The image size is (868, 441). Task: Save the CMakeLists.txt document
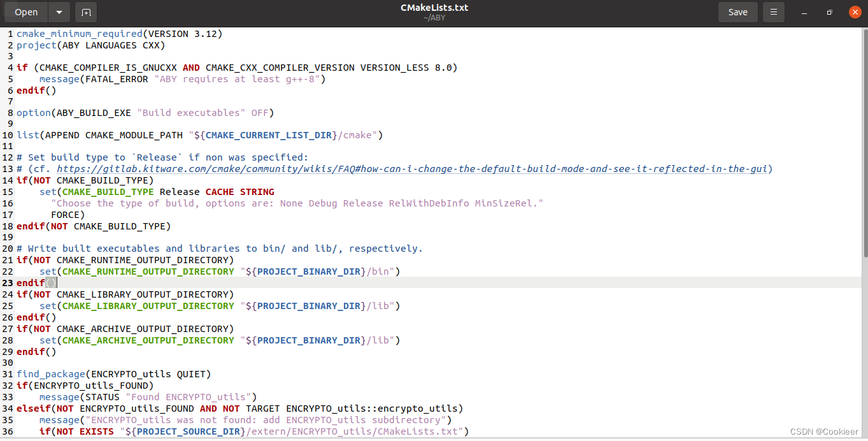coord(738,12)
